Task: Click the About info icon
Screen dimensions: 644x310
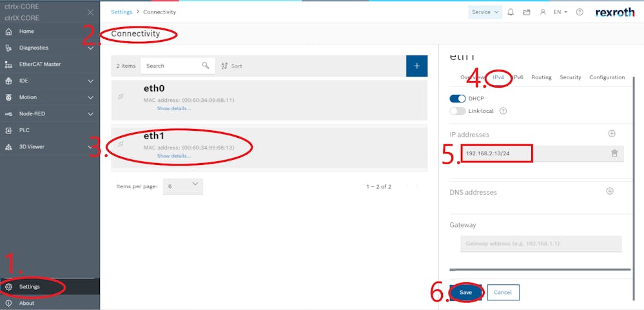Action: pyautogui.click(x=8, y=303)
